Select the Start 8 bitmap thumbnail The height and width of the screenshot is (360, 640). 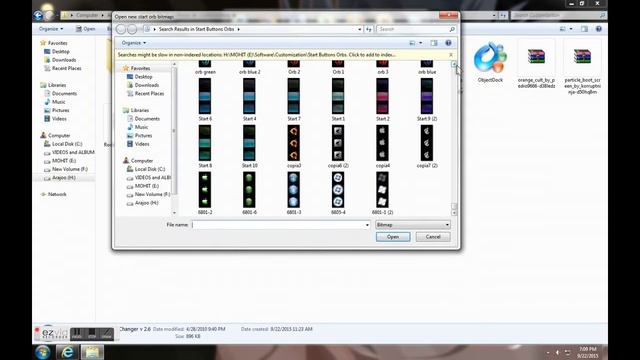(205, 143)
